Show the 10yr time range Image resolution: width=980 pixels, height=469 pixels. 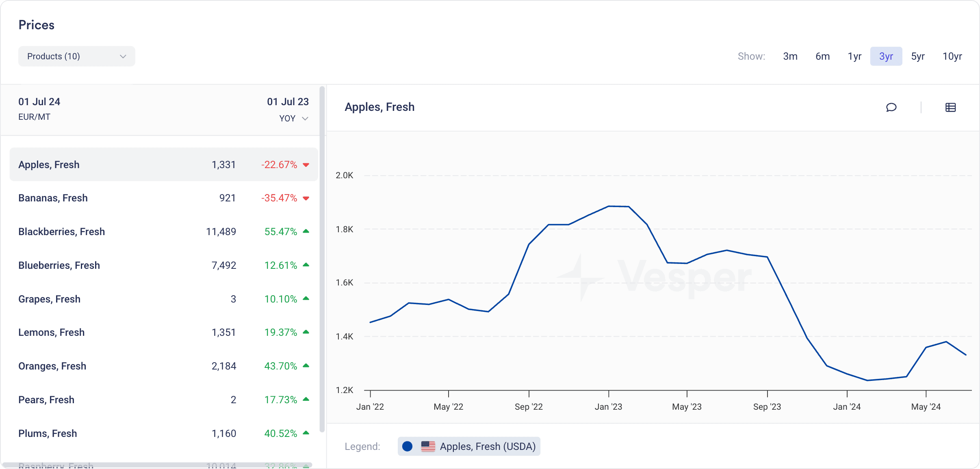(x=952, y=56)
